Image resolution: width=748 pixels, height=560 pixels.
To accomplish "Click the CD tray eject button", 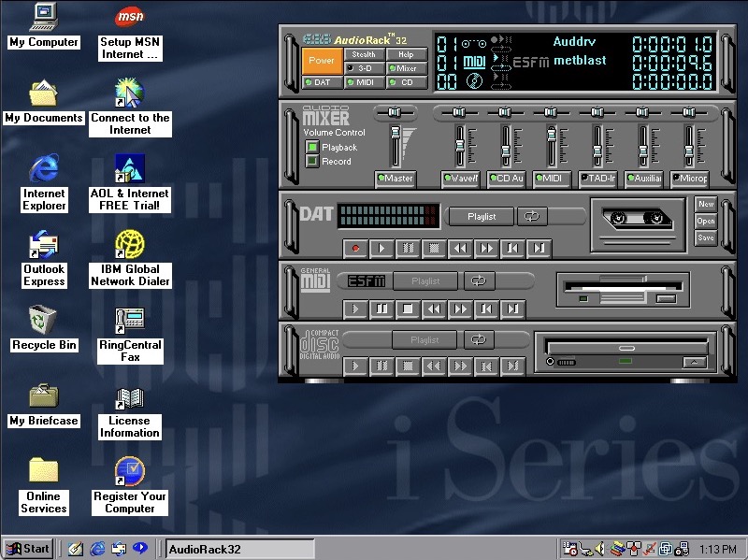I will 694,362.
